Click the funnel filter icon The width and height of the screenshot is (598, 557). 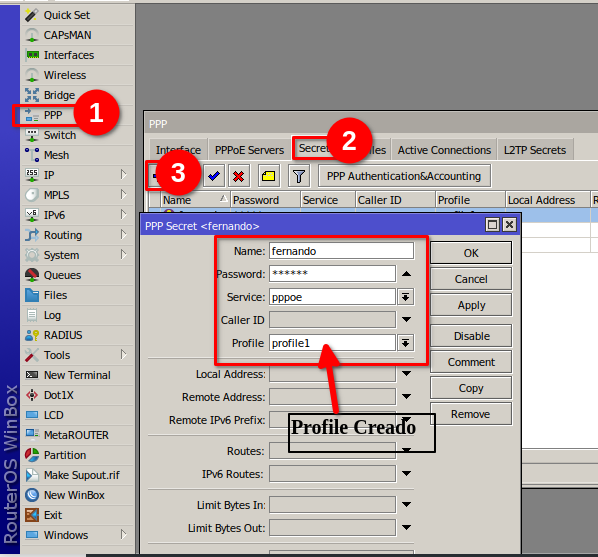(299, 176)
